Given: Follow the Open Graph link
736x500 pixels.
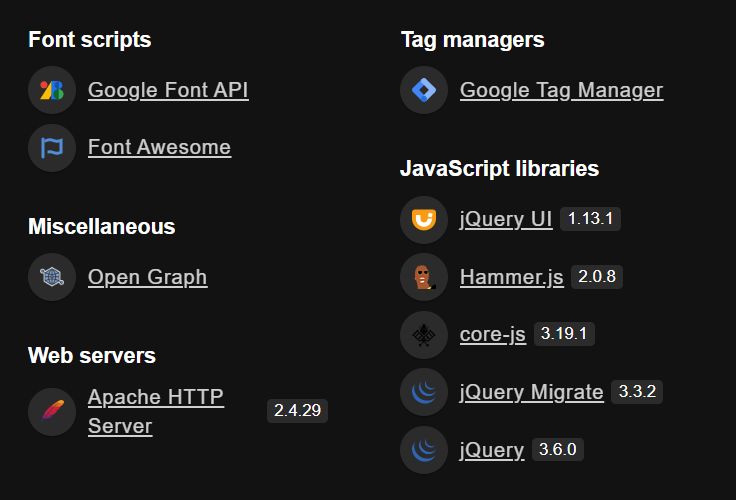Looking at the screenshot, I should [147, 277].
